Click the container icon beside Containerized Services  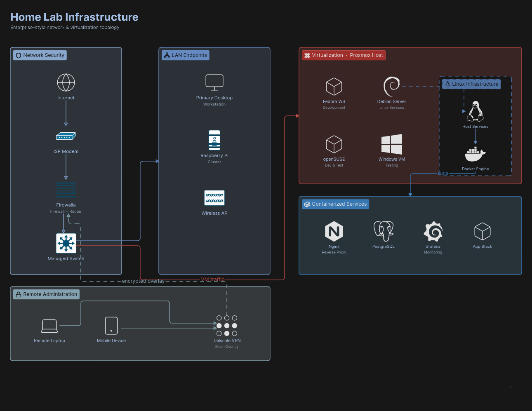tap(307, 204)
